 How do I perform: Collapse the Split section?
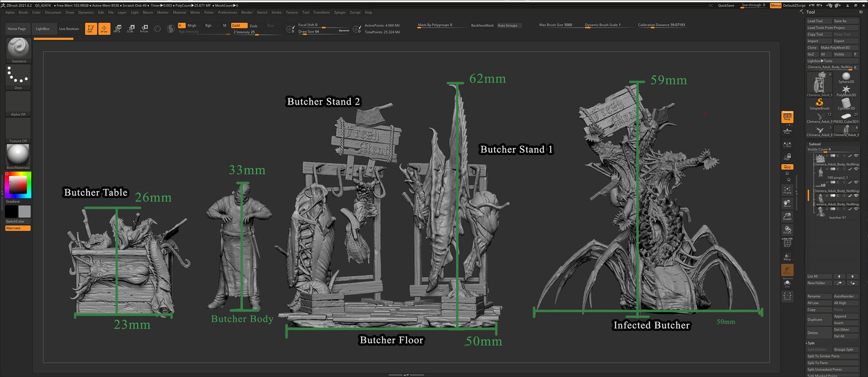(x=811, y=343)
